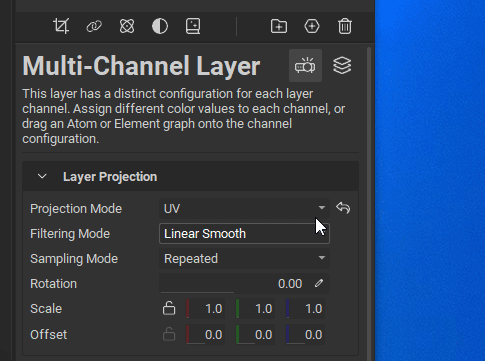
Task: Click the crop/transform icon in toolbar
Action: click(x=61, y=26)
